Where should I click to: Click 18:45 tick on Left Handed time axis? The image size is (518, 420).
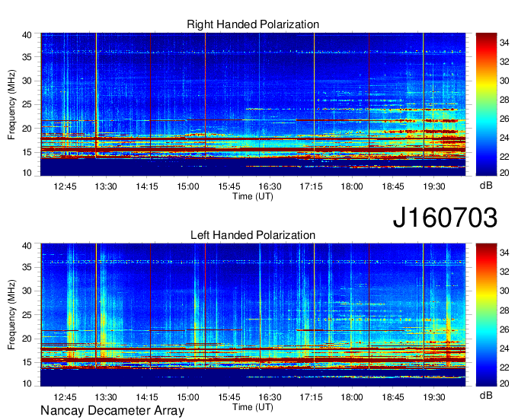coord(393,397)
